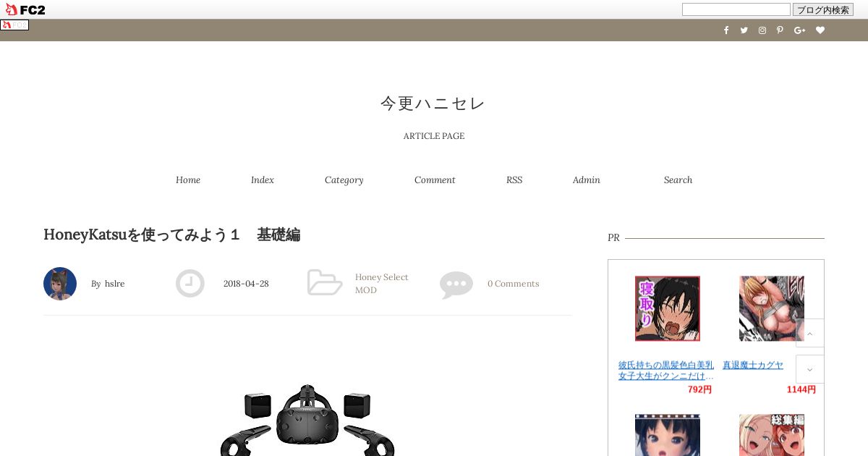868x456 pixels.
Task: Click the author avatar image
Action: tap(60, 284)
